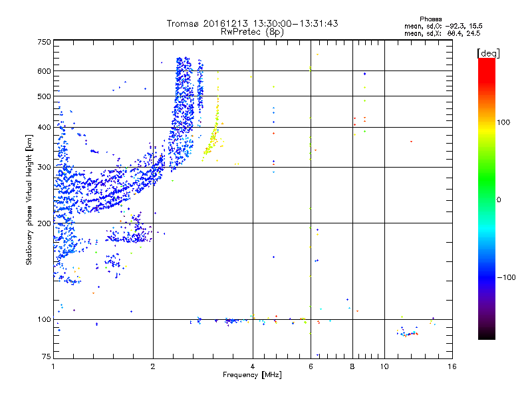Viewport: 532px width, 399px height.
Task: Click the red-orange echo cluster near 12 MHz
Action: tap(407, 332)
